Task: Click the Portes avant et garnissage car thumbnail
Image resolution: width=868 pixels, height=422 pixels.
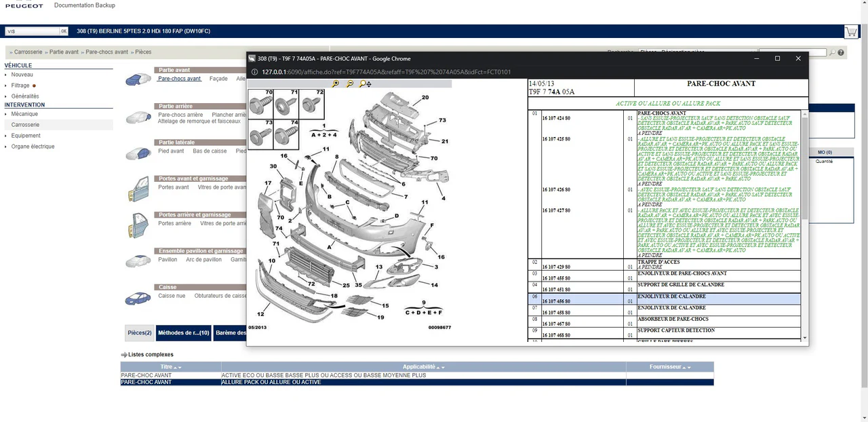Action: [138, 189]
